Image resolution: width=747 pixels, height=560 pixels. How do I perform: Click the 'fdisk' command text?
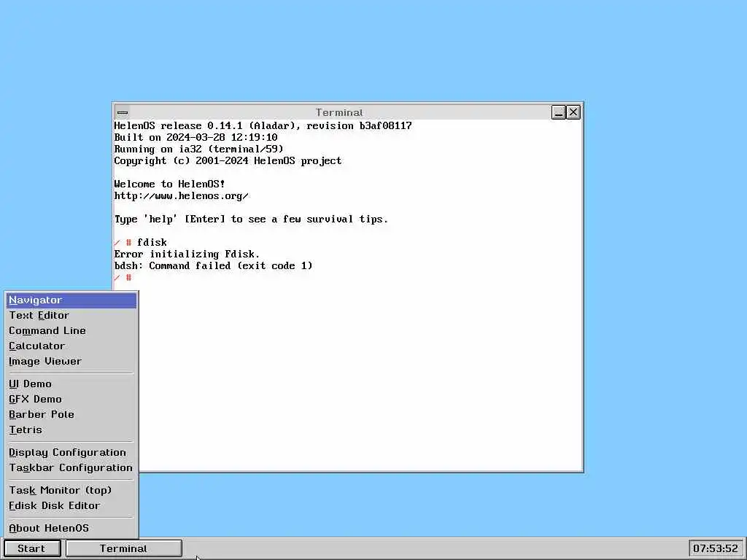(x=152, y=242)
